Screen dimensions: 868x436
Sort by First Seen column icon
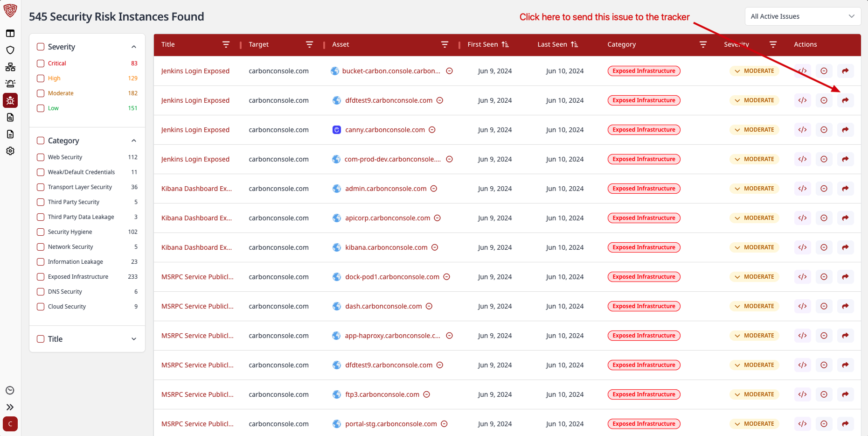click(x=505, y=44)
